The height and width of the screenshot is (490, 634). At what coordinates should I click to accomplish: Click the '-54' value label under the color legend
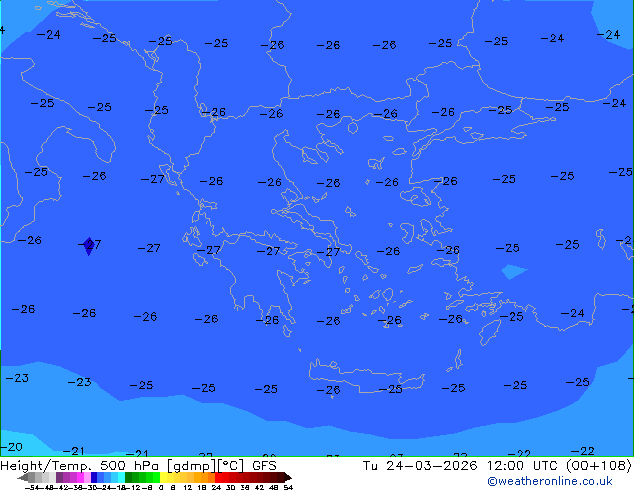(33, 488)
